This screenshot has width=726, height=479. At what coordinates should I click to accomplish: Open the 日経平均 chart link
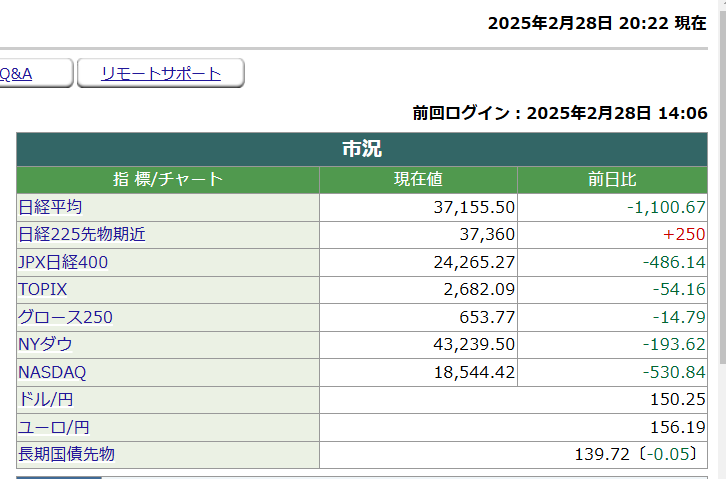click(50, 208)
